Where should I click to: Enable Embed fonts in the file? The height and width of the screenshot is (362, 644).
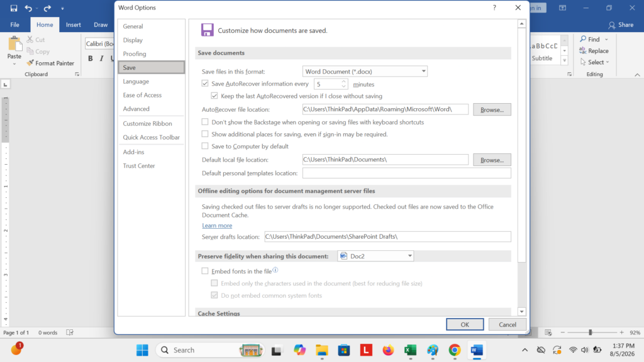(x=205, y=271)
